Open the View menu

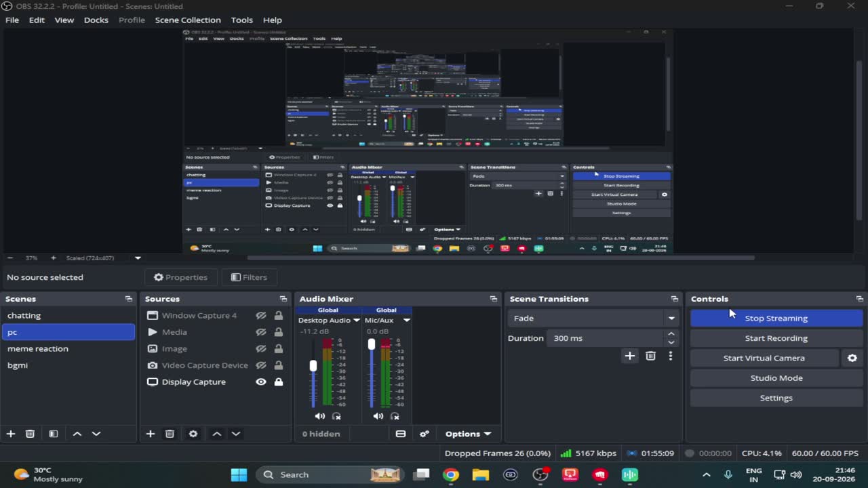(64, 20)
